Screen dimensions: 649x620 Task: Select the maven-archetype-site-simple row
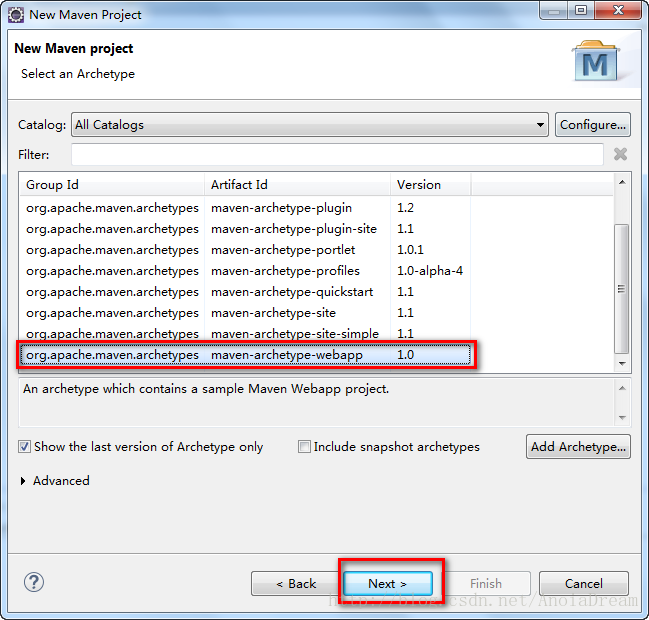click(245, 334)
